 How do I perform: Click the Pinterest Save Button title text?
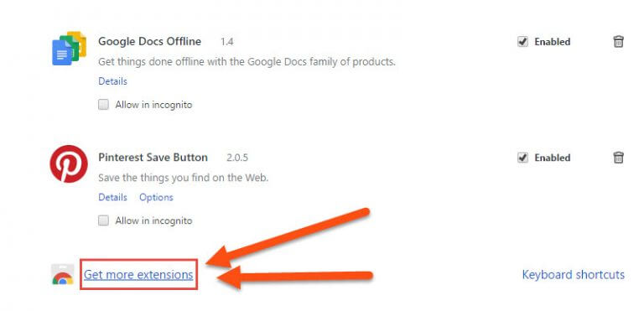click(153, 158)
